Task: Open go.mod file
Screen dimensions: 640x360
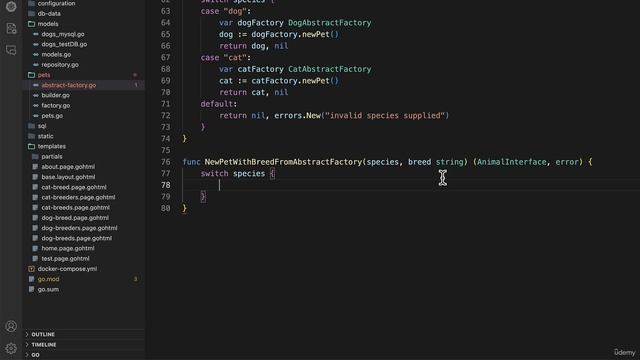Action: click(49, 279)
